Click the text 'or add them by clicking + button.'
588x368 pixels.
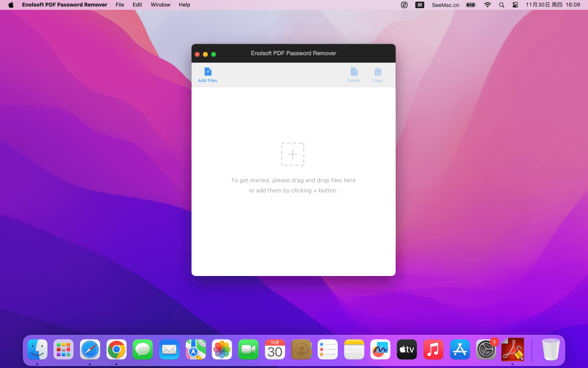[293, 191]
